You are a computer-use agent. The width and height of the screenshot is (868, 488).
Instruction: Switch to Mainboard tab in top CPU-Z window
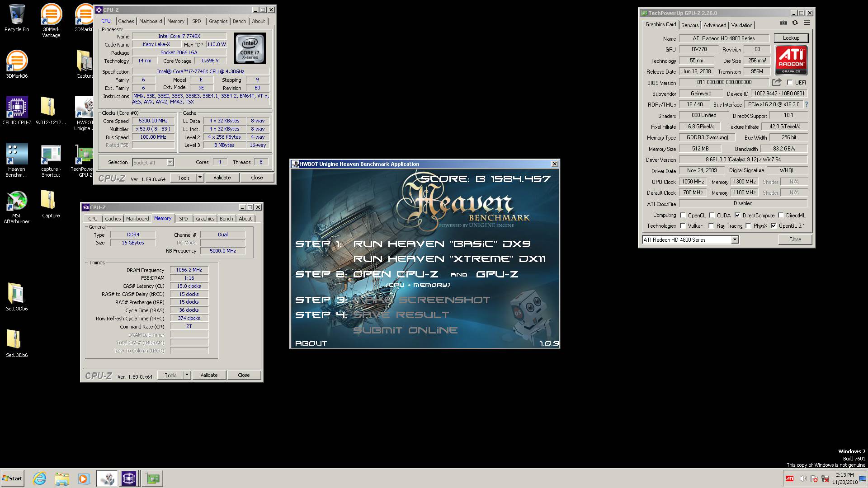tap(151, 21)
